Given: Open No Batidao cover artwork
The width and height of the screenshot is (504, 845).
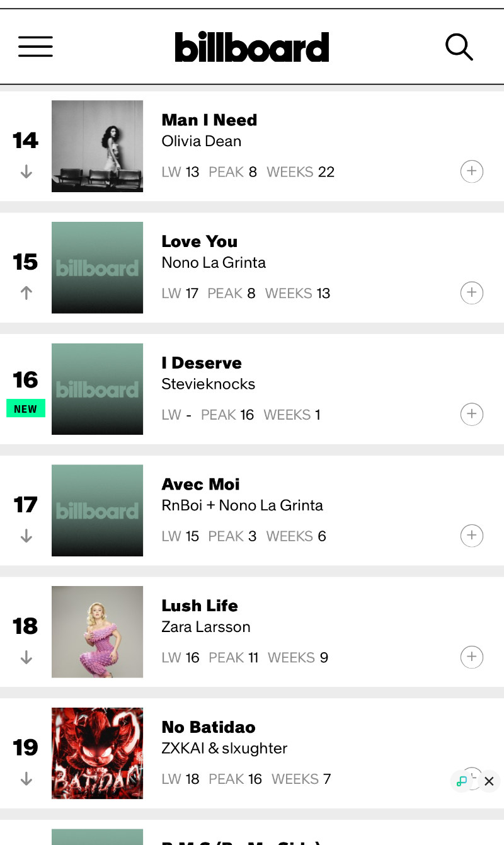Looking at the screenshot, I should point(97,754).
